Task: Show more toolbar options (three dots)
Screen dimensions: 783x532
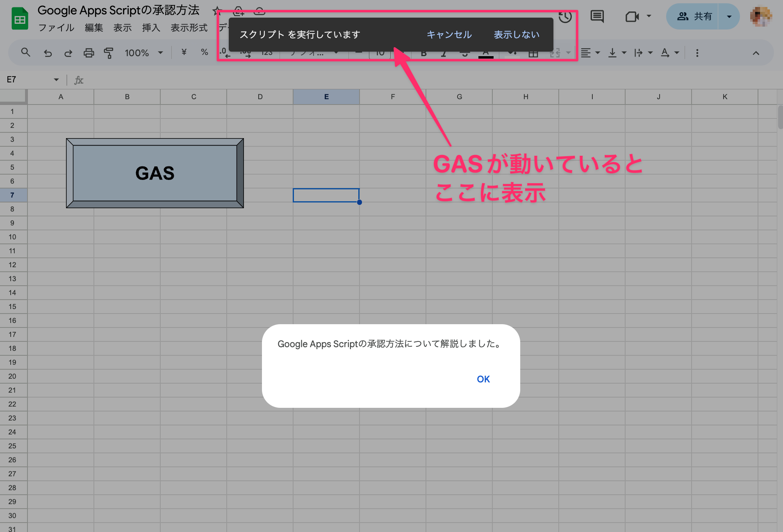Action: point(697,53)
